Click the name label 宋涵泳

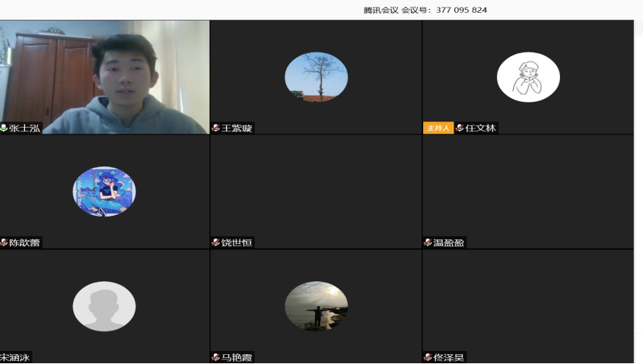tap(15, 357)
